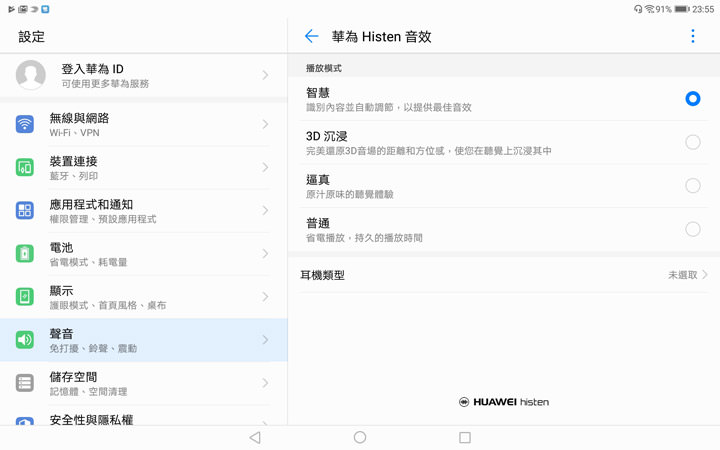
Task: Expand the 儲存空間 row chevron
Action: point(265,383)
